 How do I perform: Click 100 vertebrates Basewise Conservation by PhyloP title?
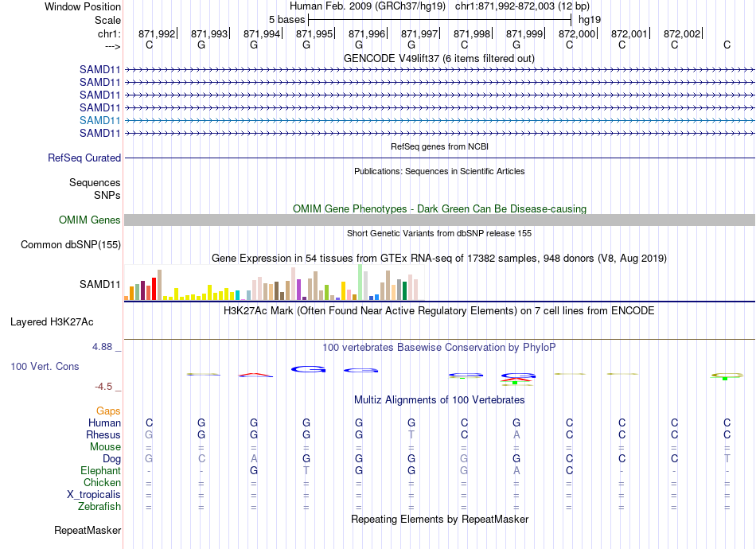click(x=438, y=347)
